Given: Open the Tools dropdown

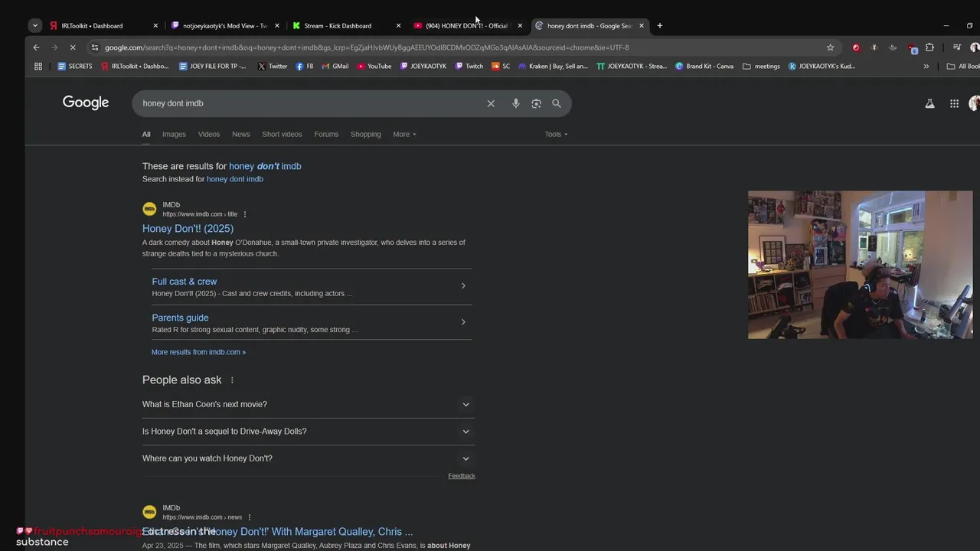Looking at the screenshot, I should (x=556, y=134).
